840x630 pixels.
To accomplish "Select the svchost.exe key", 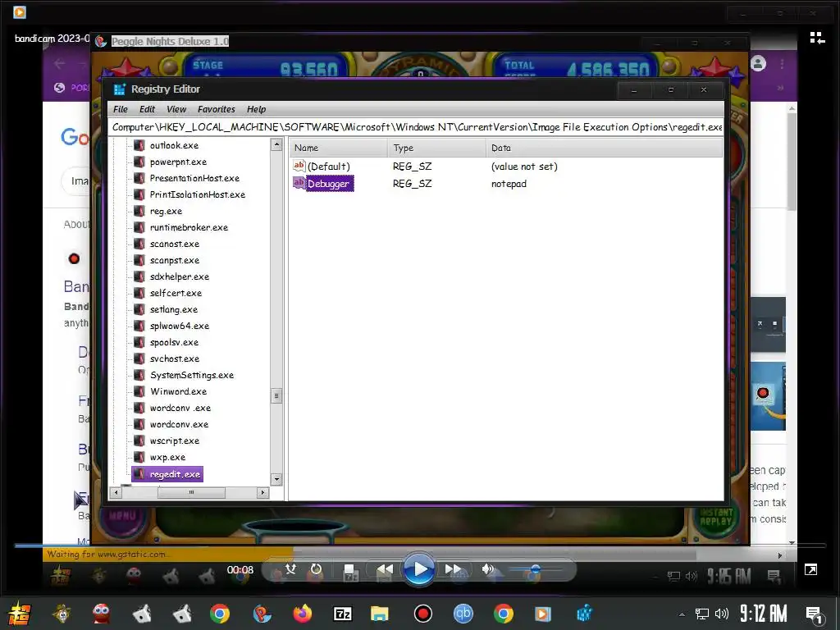I will (x=174, y=358).
